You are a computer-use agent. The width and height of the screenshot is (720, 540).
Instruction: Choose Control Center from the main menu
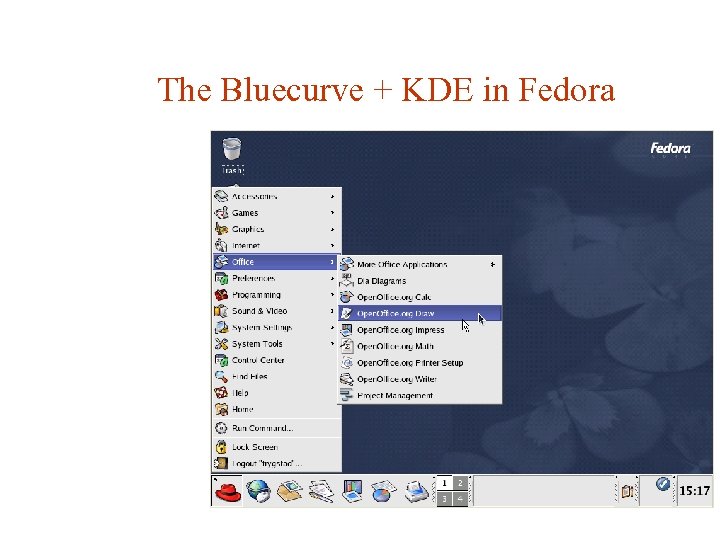point(277,360)
